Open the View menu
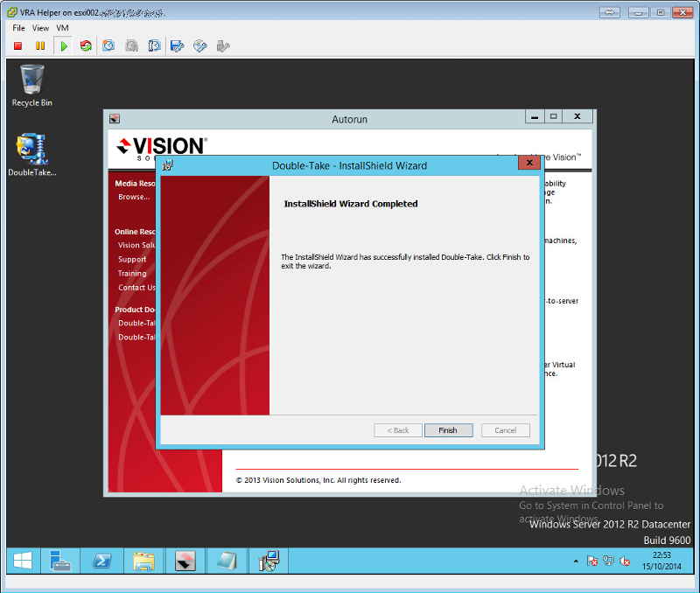 tap(40, 28)
